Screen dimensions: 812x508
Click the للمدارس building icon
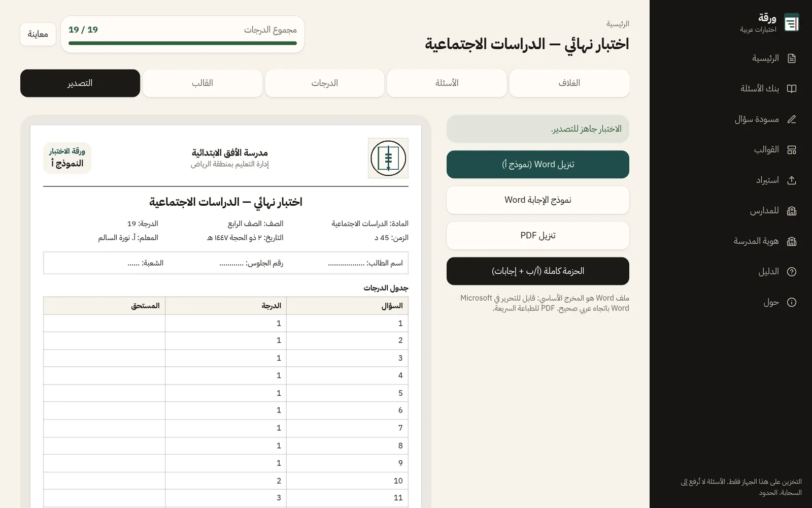pos(792,211)
